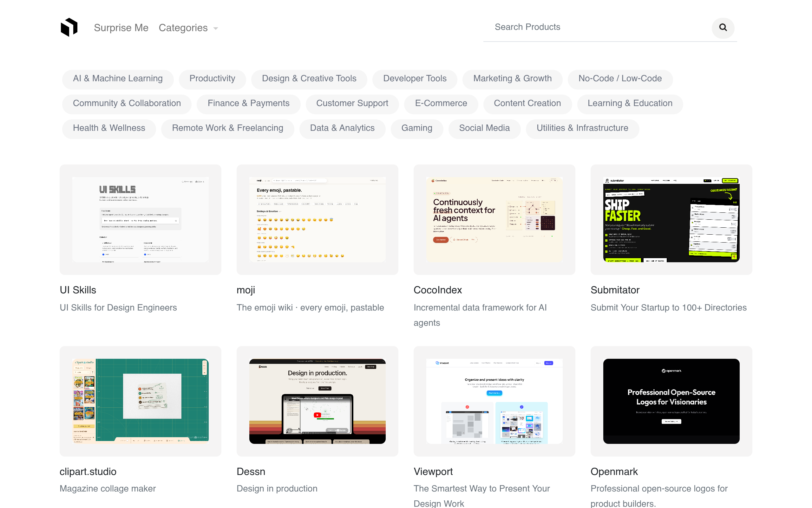Click the UI Skills title
Screen dimensions: 812x508
click(x=78, y=290)
